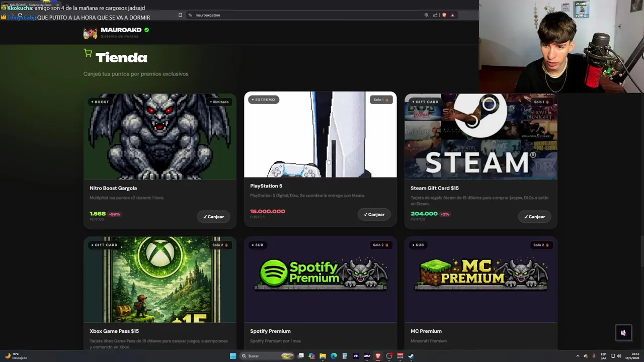
Task: Click the share icon in the address bar
Action: tap(435, 15)
